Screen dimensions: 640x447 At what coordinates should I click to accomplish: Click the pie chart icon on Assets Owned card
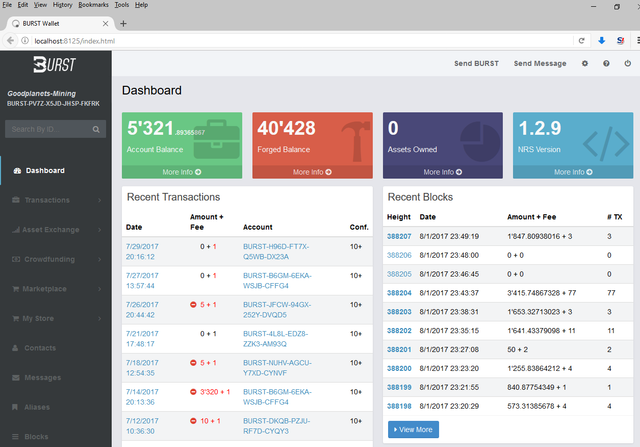point(480,141)
